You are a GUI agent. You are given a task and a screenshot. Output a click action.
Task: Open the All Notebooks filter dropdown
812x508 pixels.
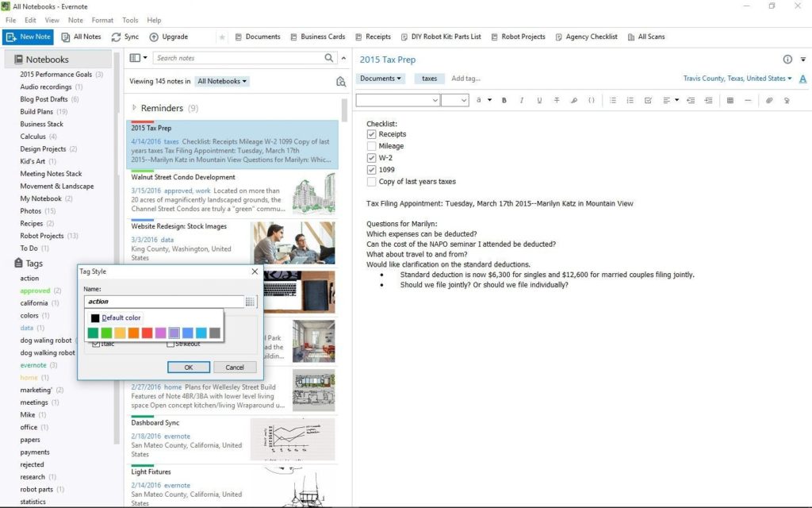point(222,81)
